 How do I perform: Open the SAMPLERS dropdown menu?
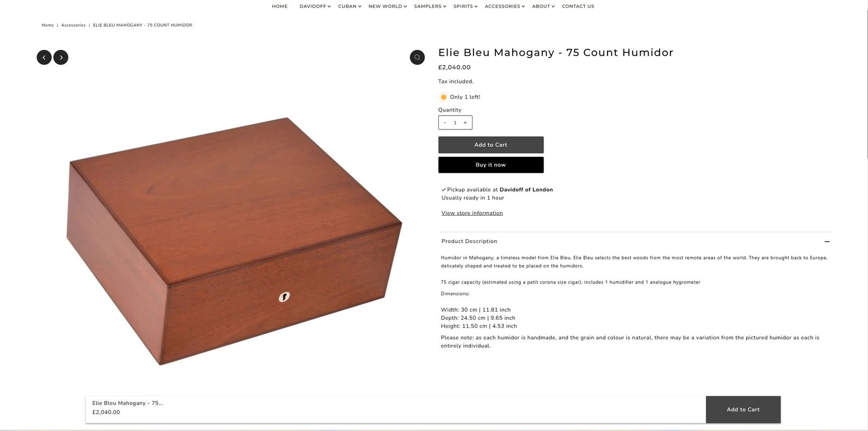click(429, 6)
